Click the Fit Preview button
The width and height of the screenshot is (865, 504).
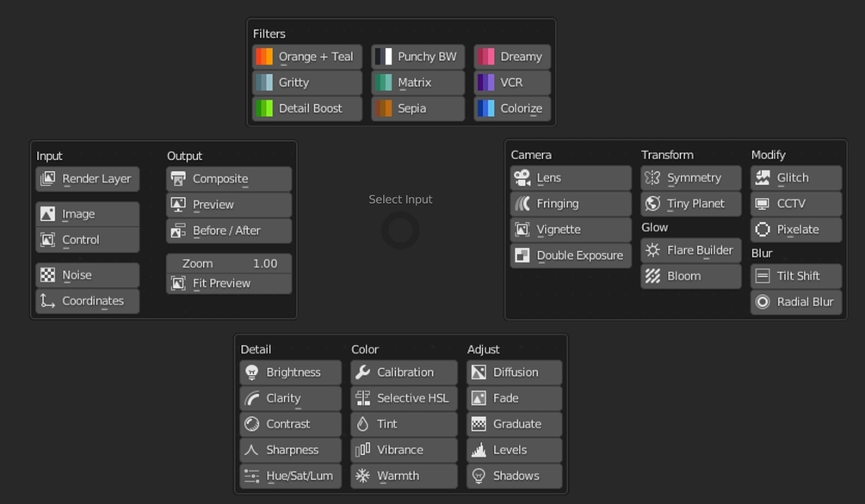pyautogui.click(x=229, y=284)
